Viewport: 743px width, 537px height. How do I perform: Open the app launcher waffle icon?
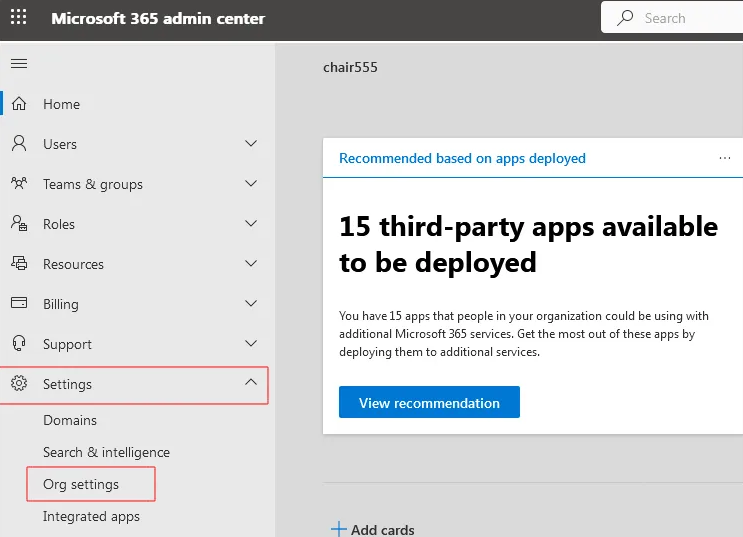19,18
